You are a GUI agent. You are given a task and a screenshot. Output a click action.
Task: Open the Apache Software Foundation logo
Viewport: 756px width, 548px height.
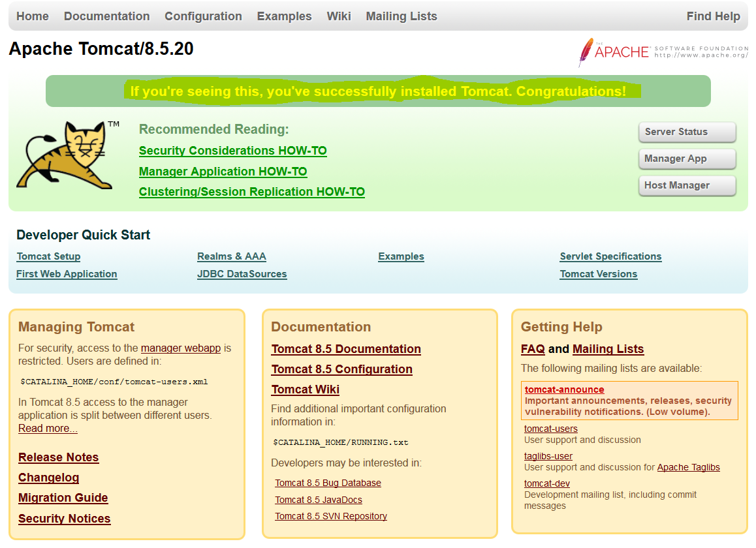663,52
